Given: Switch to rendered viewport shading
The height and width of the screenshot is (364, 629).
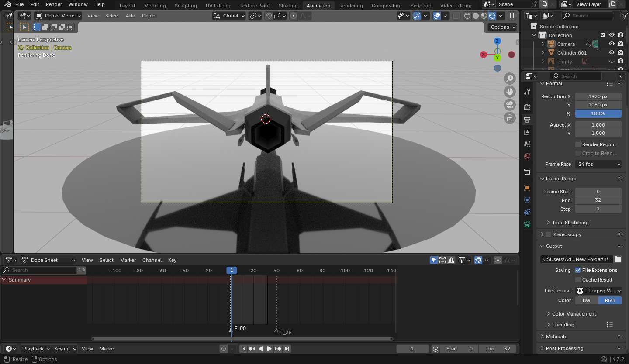Looking at the screenshot, I should pyautogui.click(x=492, y=16).
